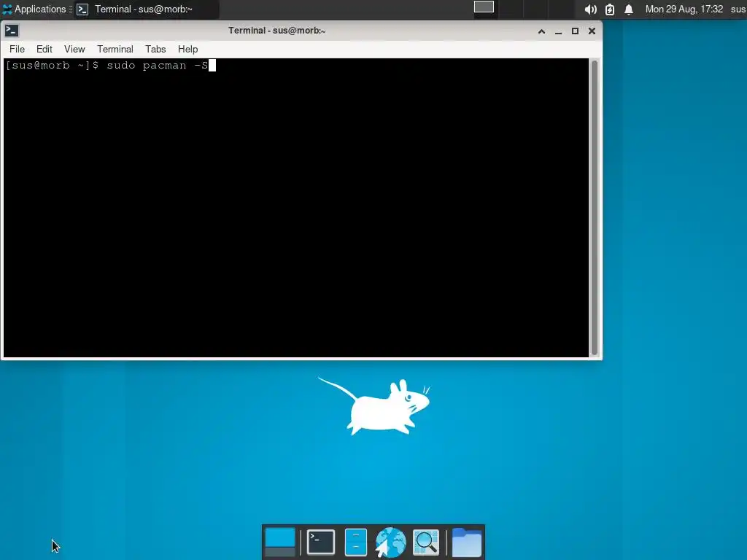Viewport: 747px width, 560px height.
Task: Open the File menu
Action: pyautogui.click(x=18, y=49)
